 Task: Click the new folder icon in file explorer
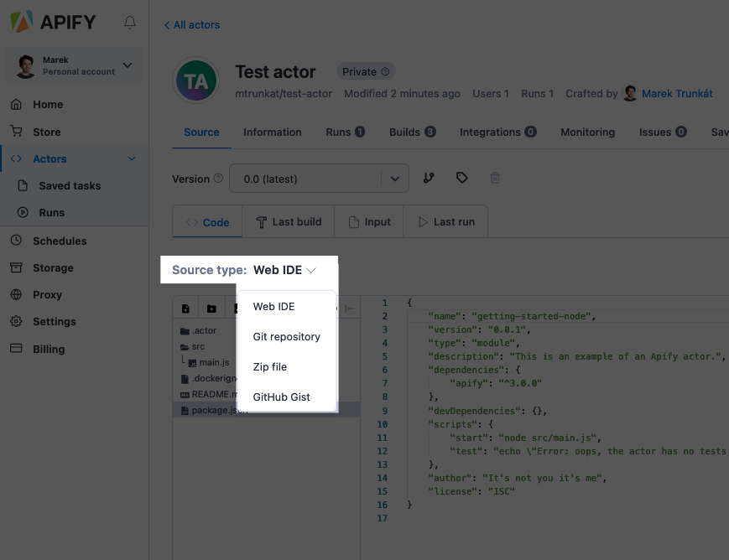point(211,309)
